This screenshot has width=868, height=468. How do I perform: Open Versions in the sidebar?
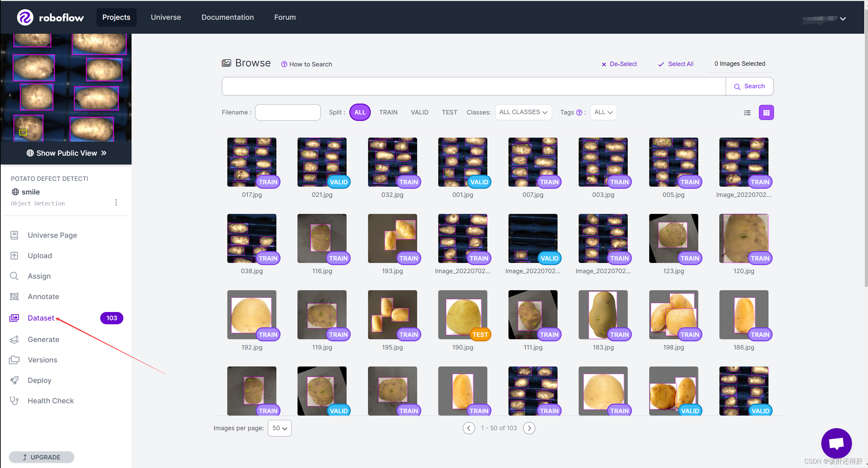[x=42, y=360]
